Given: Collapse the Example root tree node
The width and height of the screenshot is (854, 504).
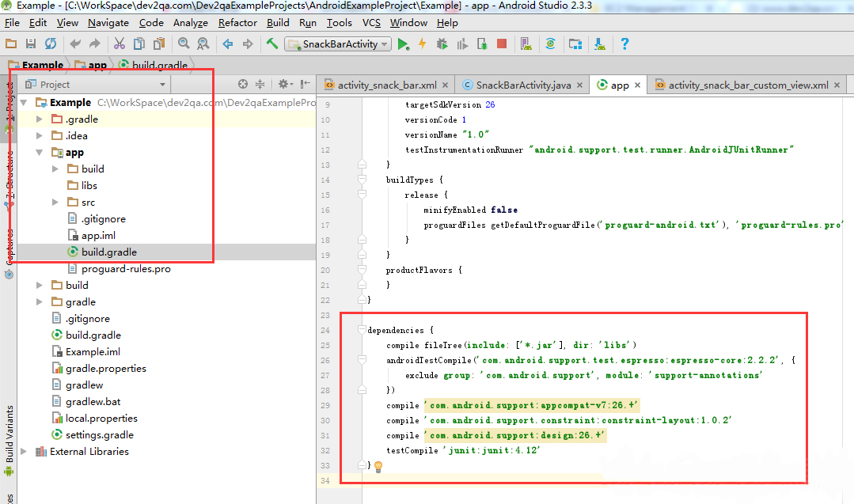Looking at the screenshot, I should pyautogui.click(x=24, y=102).
